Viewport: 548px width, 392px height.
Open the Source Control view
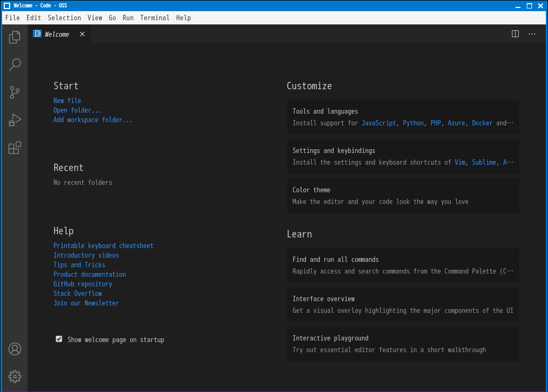coord(15,92)
